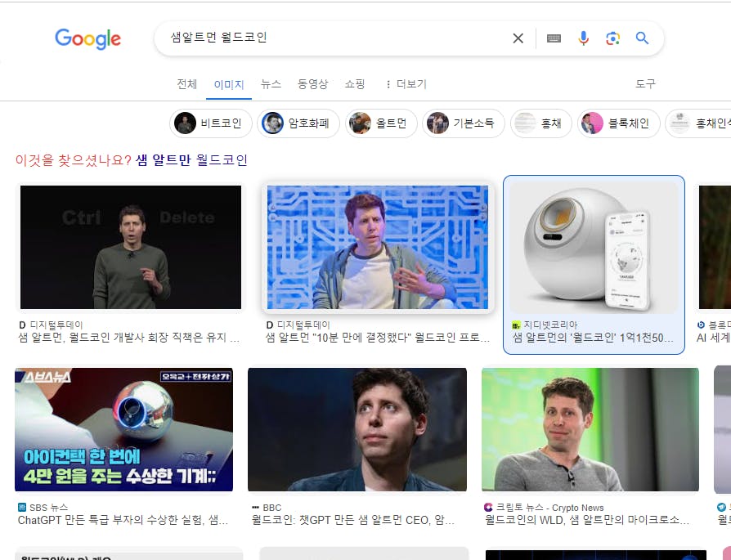Click the 지디넷코리아 source label
The width and height of the screenshot is (731, 560).
(545, 325)
